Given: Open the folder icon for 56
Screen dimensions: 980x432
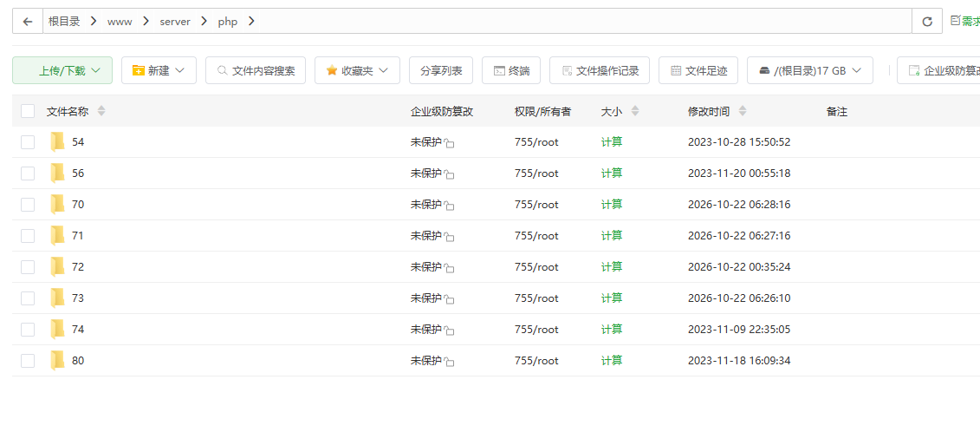Looking at the screenshot, I should (x=57, y=173).
